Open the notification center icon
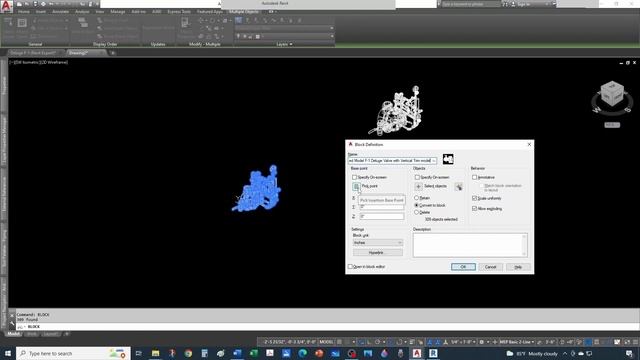The image size is (640, 360). 629,353
